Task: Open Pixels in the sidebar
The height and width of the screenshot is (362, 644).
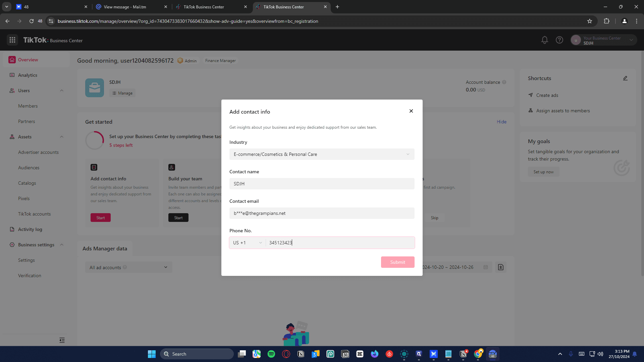Action: 24,198
